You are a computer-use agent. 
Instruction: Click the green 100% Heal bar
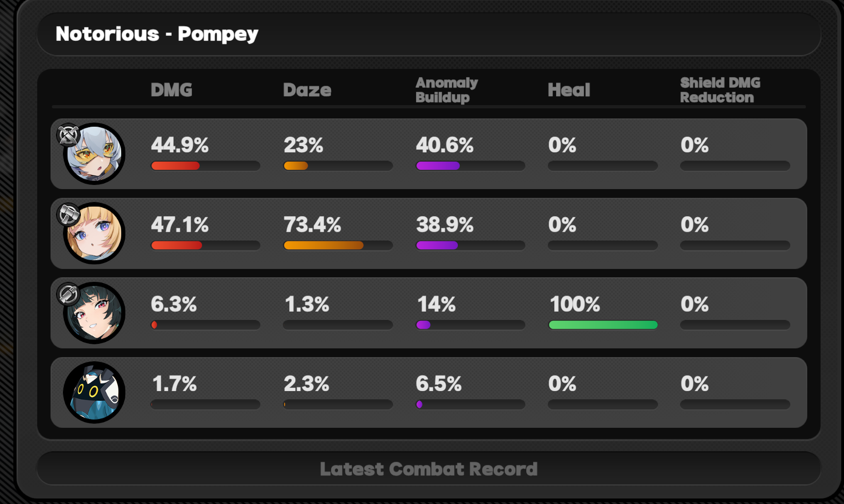click(603, 325)
